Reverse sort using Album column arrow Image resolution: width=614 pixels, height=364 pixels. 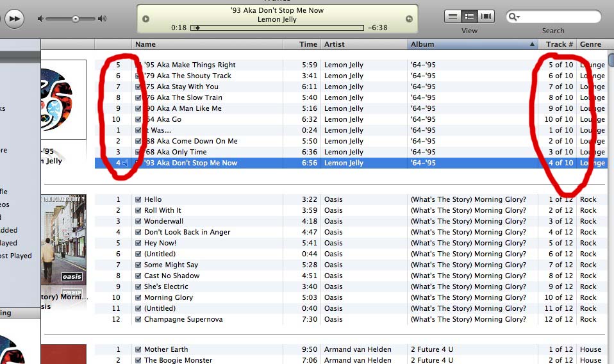(532, 44)
